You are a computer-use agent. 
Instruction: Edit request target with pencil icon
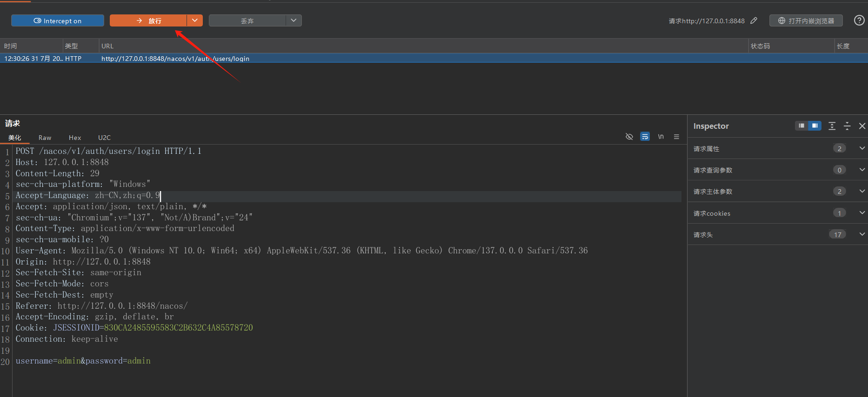[x=754, y=20]
